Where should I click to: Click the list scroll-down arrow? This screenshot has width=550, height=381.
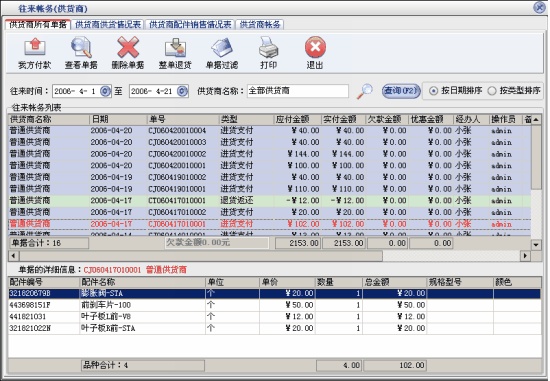point(536,245)
